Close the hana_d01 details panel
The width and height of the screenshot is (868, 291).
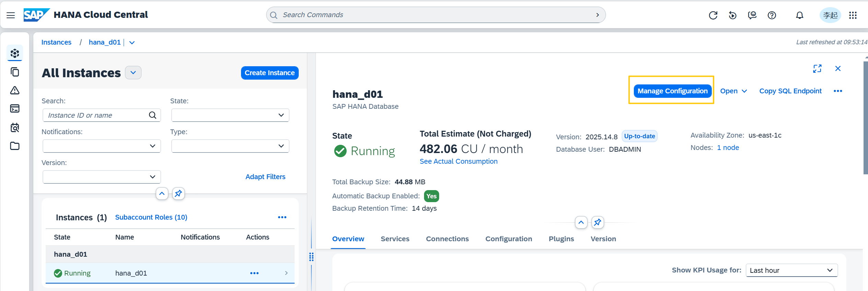click(838, 69)
